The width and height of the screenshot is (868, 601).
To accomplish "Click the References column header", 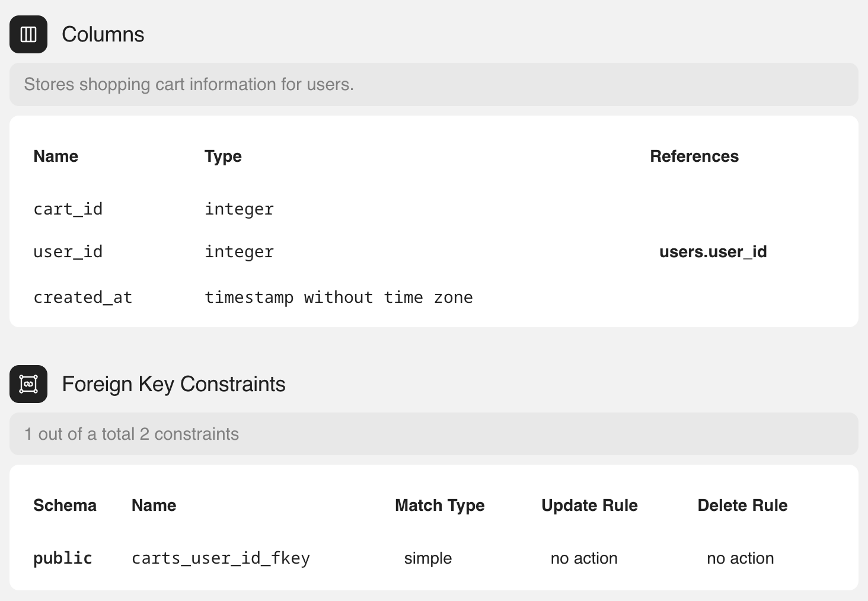I will pos(694,156).
